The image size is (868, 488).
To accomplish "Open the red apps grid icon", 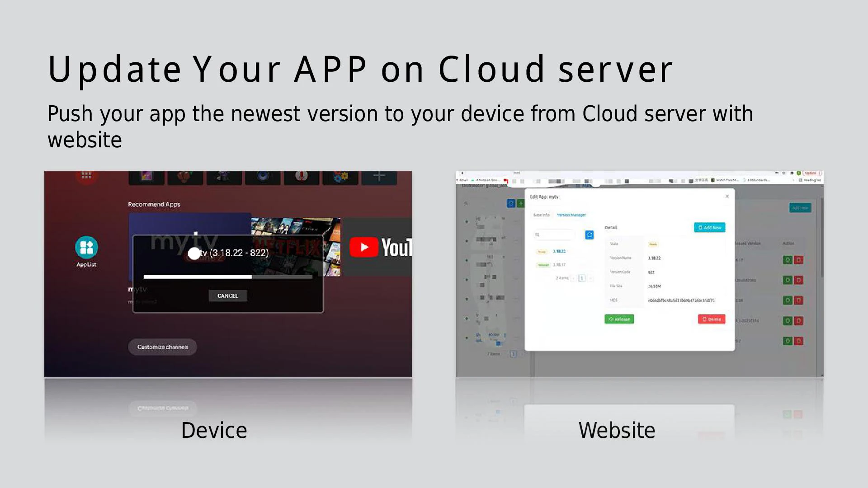I will point(86,176).
